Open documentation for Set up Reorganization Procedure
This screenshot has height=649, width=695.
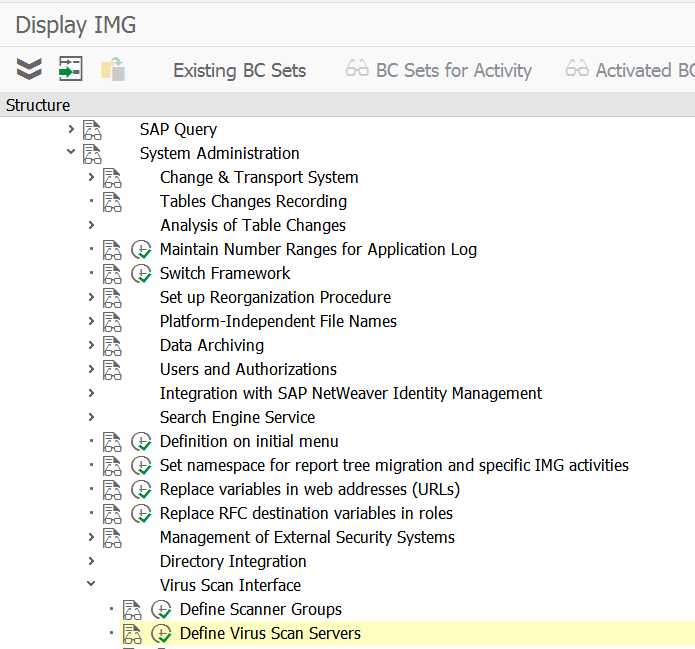(x=112, y=297)
